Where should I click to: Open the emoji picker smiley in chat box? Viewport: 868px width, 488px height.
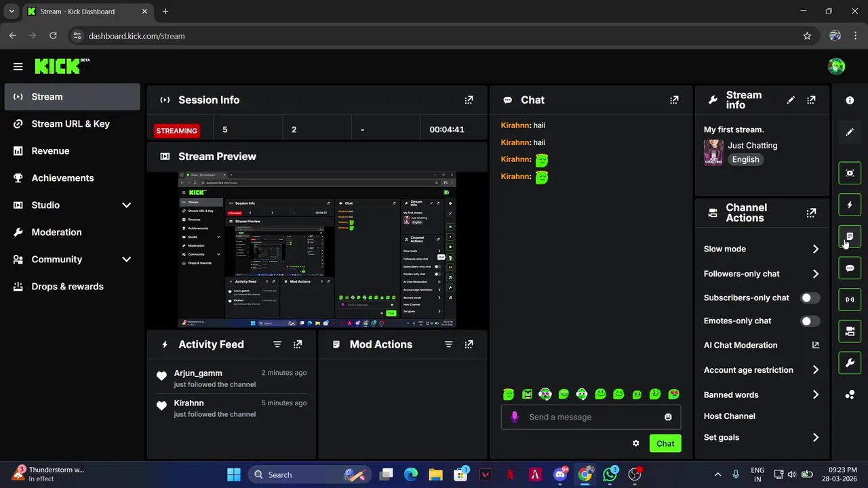pos(668,417)
